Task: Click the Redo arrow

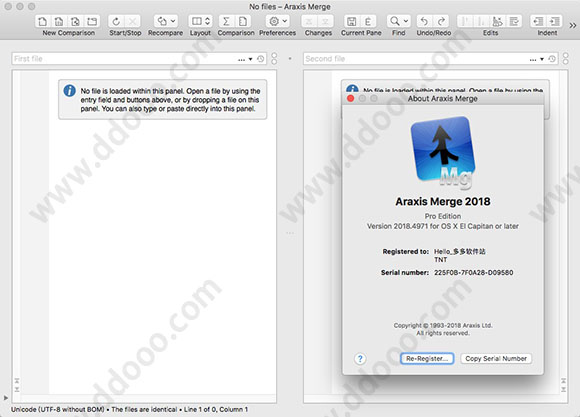Action: pos(441,21)
